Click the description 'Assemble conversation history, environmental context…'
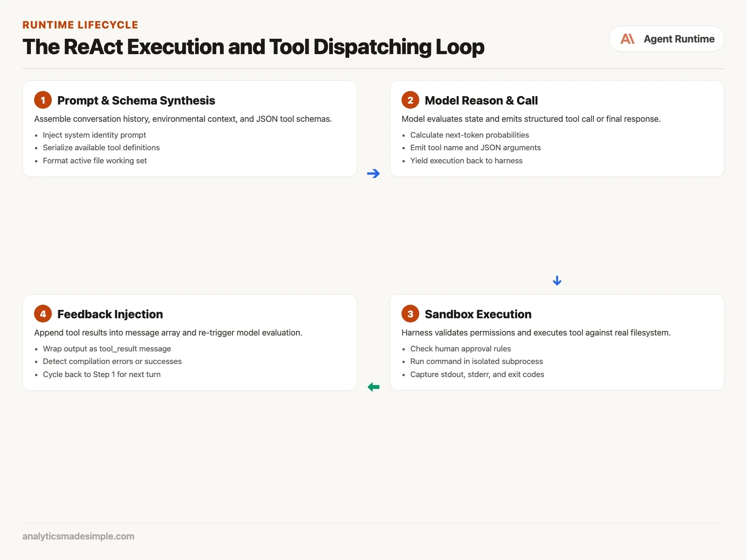Screen dimensions: 747x560 pyautogui.click(x=183, y=119)
